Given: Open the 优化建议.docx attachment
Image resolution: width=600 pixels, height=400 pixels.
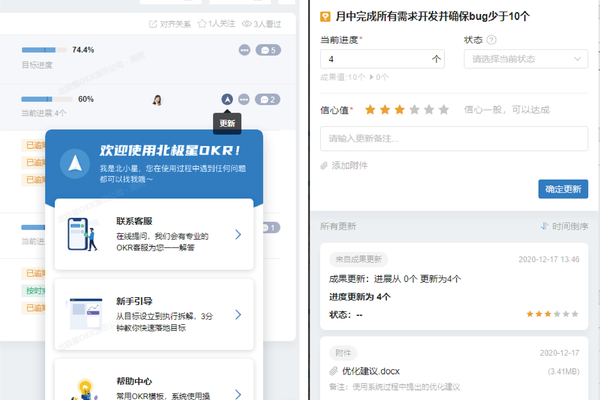Looking at the screenshot, I should pos(370,371).
